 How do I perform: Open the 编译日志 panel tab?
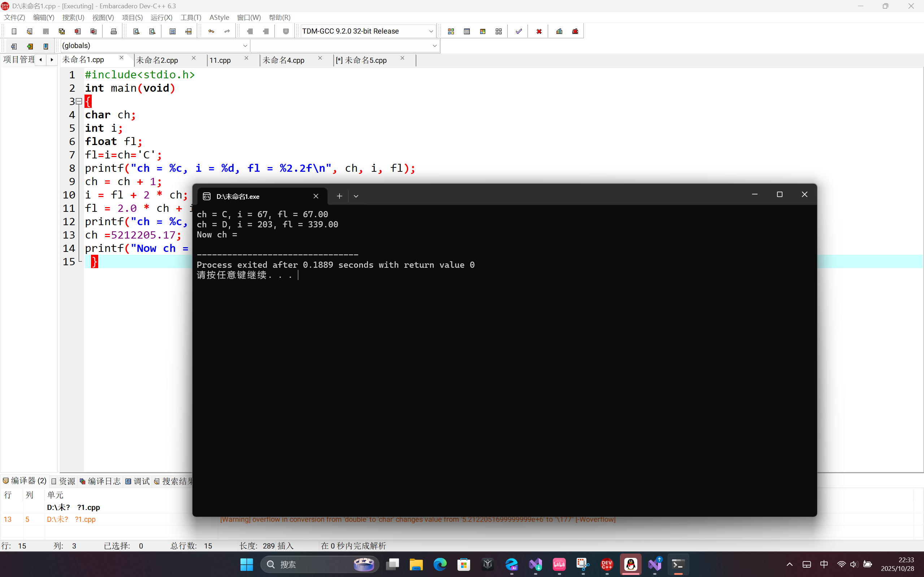100,481
